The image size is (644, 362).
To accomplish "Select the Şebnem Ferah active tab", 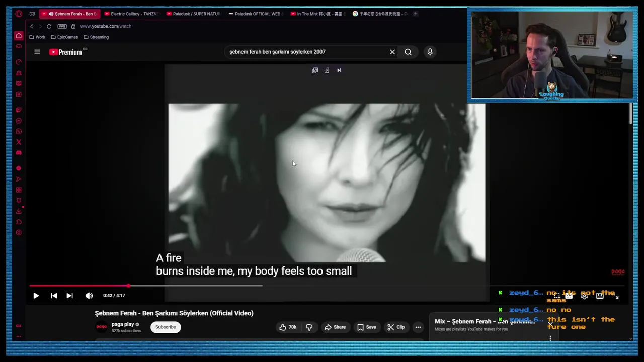I will click(x=70, y=14).
